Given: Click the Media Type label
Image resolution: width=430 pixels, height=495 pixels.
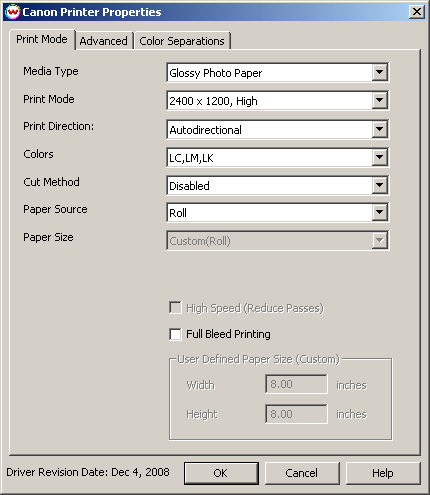Looking at the screenshot, I should 51,71.
